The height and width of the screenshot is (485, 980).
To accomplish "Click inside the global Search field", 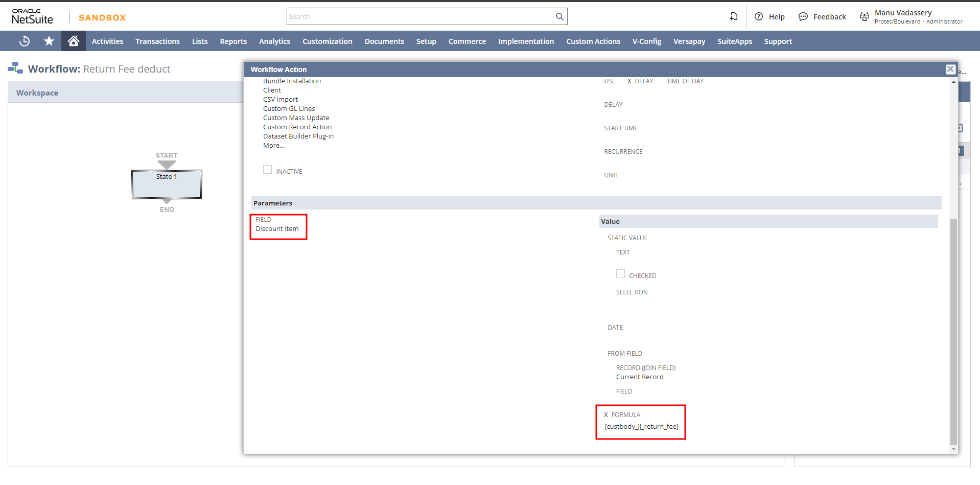I will 420,16.
